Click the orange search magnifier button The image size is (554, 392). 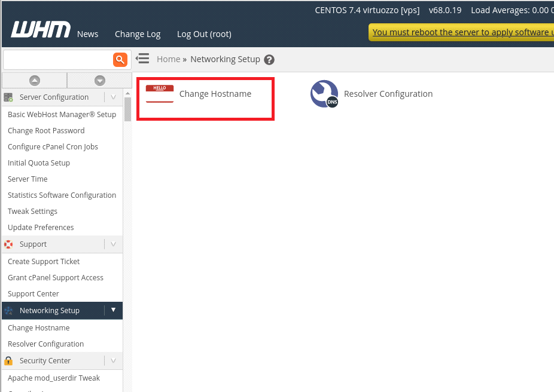[120, 60]
